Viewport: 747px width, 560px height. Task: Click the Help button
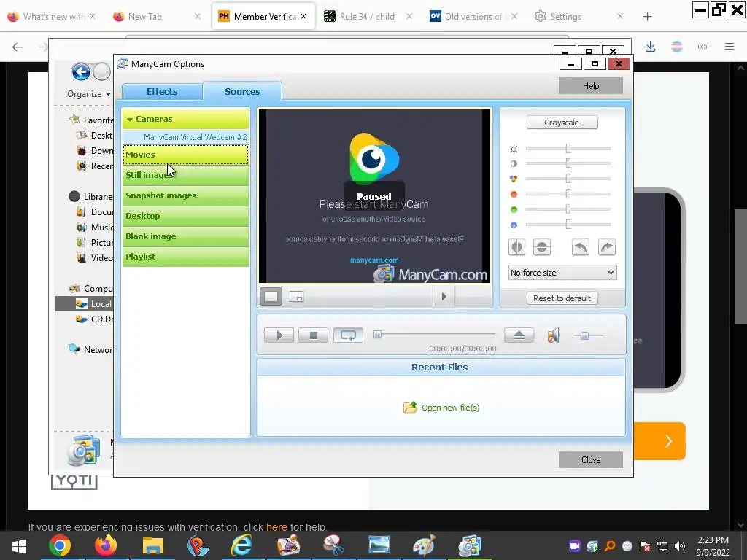coord(591,86)
